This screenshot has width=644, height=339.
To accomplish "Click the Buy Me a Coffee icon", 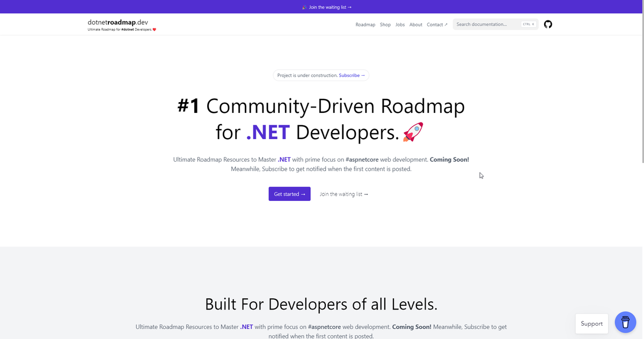I will point(625,322).
